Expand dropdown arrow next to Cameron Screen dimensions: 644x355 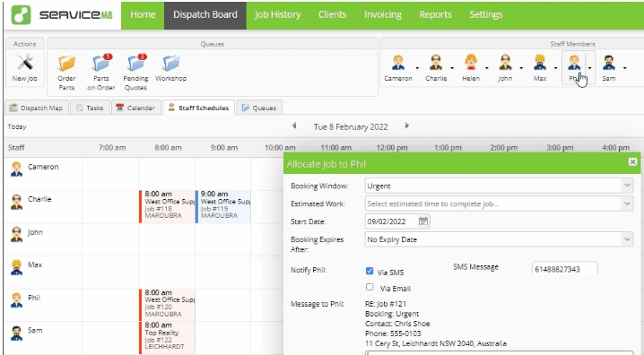point(417,68)
